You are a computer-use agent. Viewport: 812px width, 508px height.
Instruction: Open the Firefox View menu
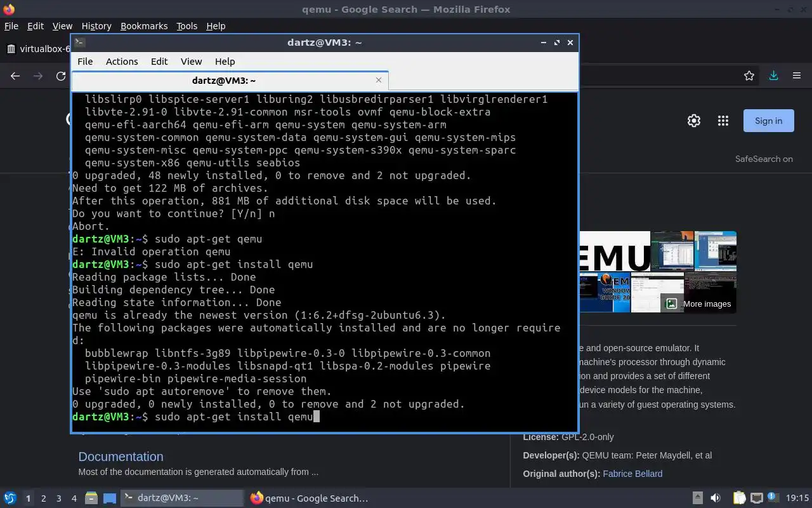click(x=62, y=26)
